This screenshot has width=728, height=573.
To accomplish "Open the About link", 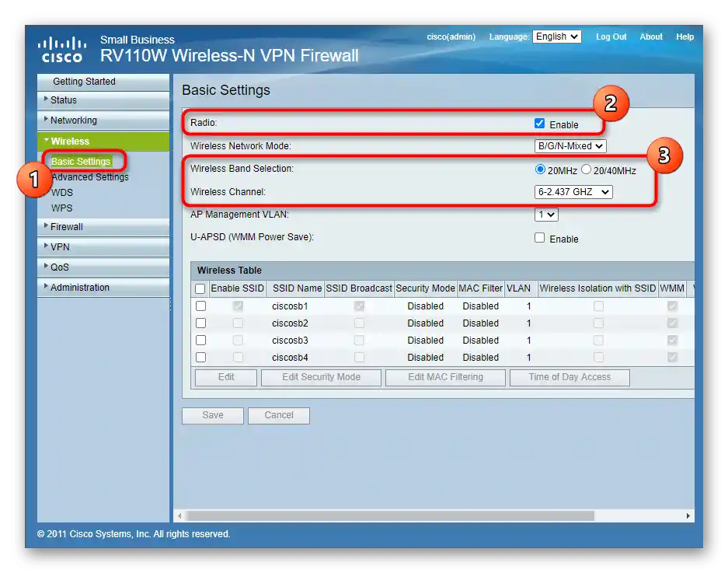I will (651, 37).
